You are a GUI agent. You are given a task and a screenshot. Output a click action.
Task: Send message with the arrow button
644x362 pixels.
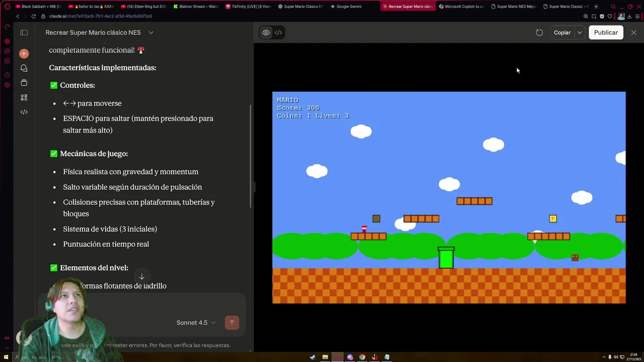tap(232, 323)
